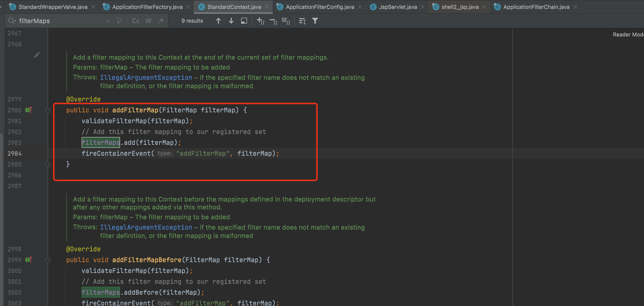Click addFilterMap method name
The width and height of the screenshot is (644, 306).
pyautogui.click(x=135, y=110)
